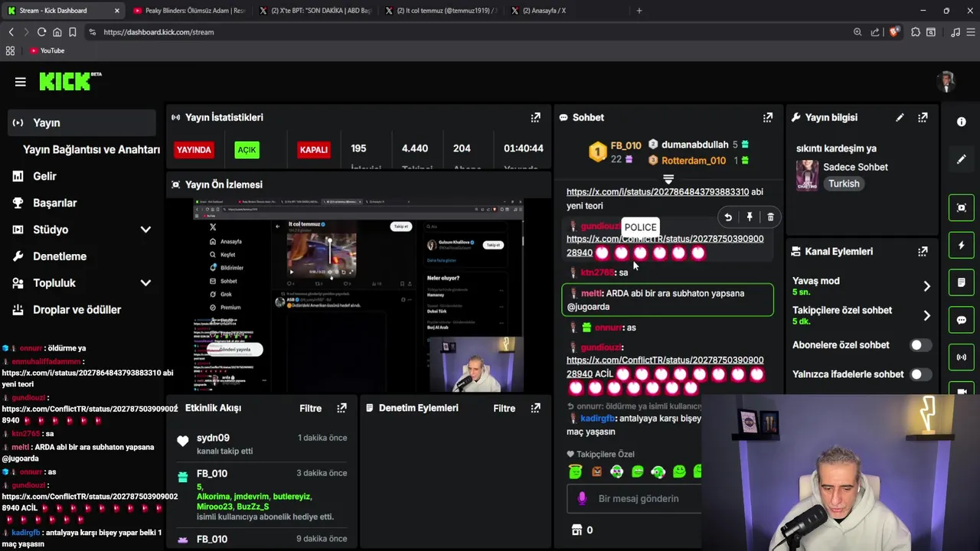The height and width of the screenshot is (551, 980).
Task: Pop out the Denetim Eylemleri panel
Action: pos(535,408)
